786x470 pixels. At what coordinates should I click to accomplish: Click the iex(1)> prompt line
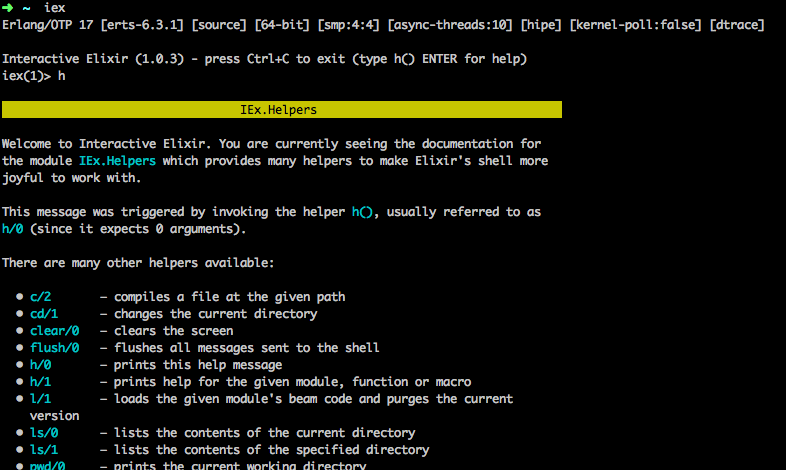(x=34, y=76)
